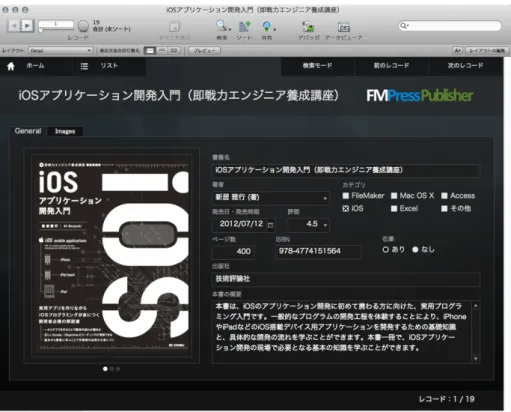Check the その他 category checkbox
511x412 pixels.
(444, 209)
